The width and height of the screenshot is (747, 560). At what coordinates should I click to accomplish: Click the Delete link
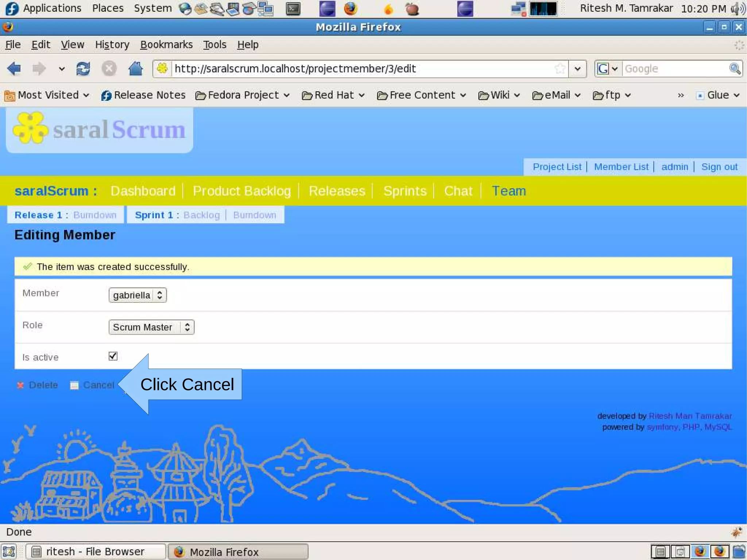coord(43,385)
